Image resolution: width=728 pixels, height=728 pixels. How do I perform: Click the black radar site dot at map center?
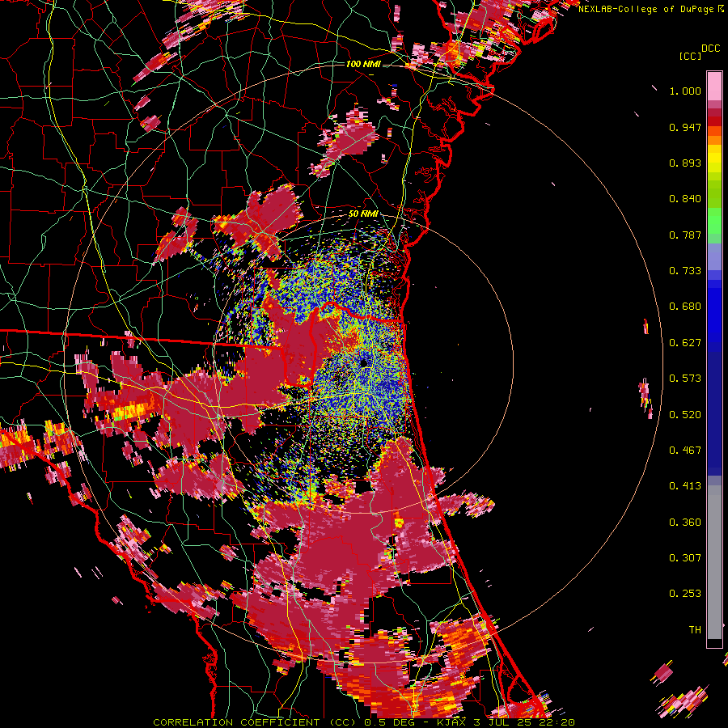click(x=363, y=362)
